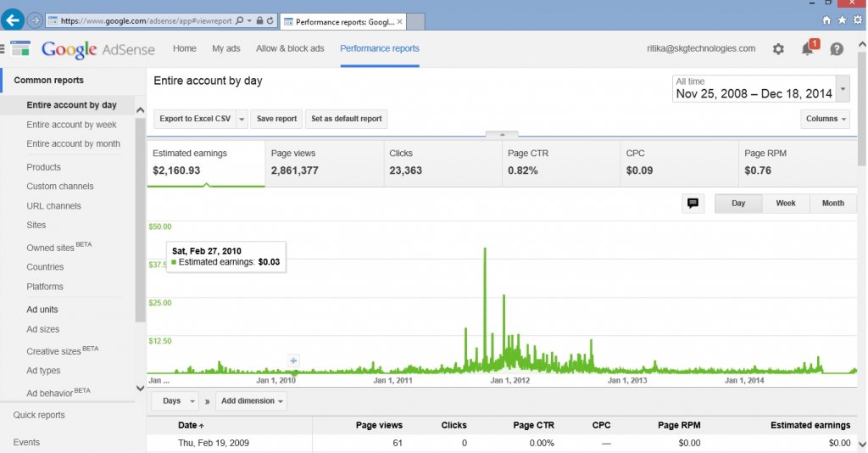Click Set as default report button
The width and height of the screenshot is (868, 453).
[x=347, y=119]
